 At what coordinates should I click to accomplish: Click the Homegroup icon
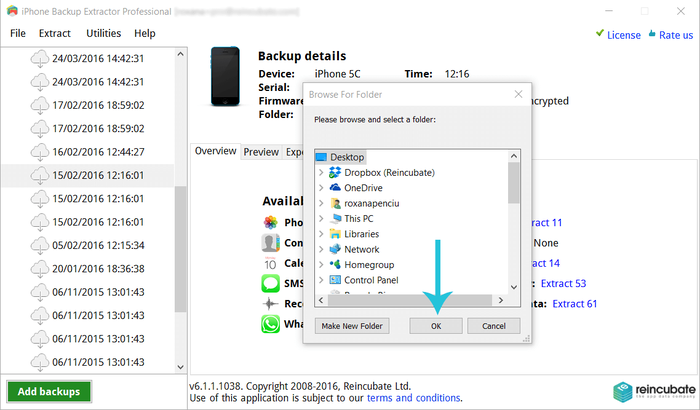click(x=335, y=264)
